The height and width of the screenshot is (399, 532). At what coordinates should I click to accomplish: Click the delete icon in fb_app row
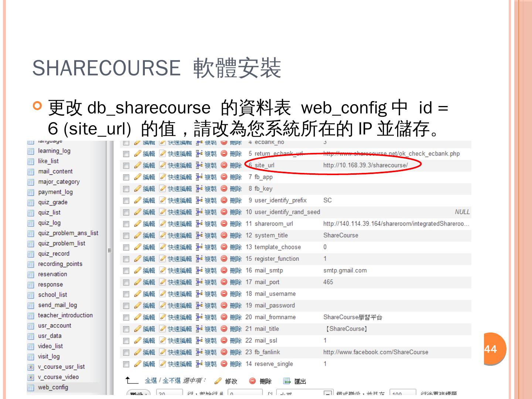click(x=224, y=177)
